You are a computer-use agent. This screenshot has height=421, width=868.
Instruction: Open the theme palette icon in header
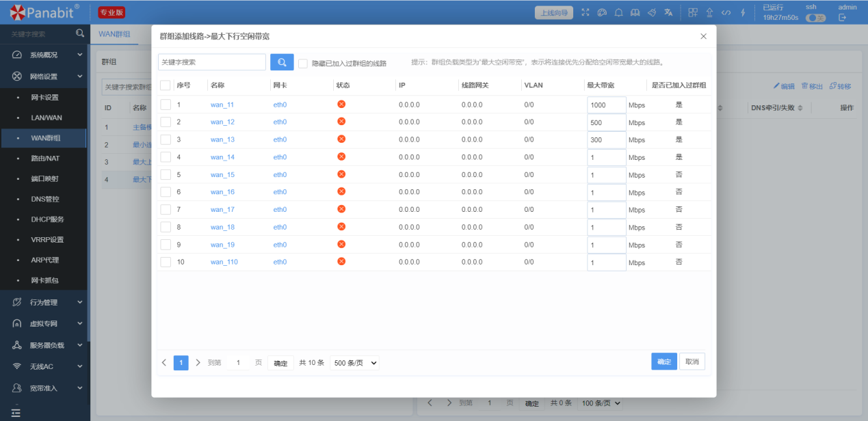pos(602,12)
